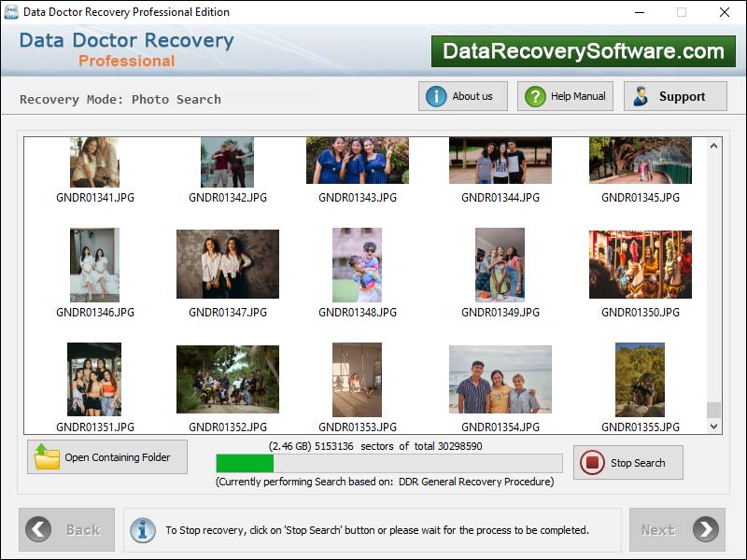Open the Help Manual question mark icon
Viewport: 747px width, 560px height.
535,96
